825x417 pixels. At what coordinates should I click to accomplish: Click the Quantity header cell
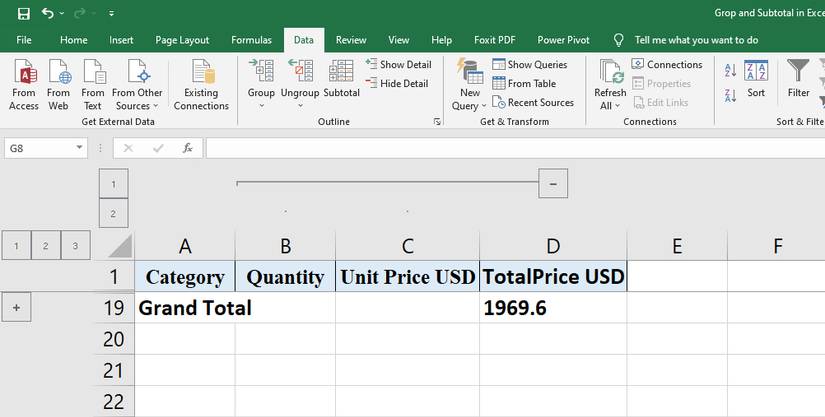[x=285, y=276]
